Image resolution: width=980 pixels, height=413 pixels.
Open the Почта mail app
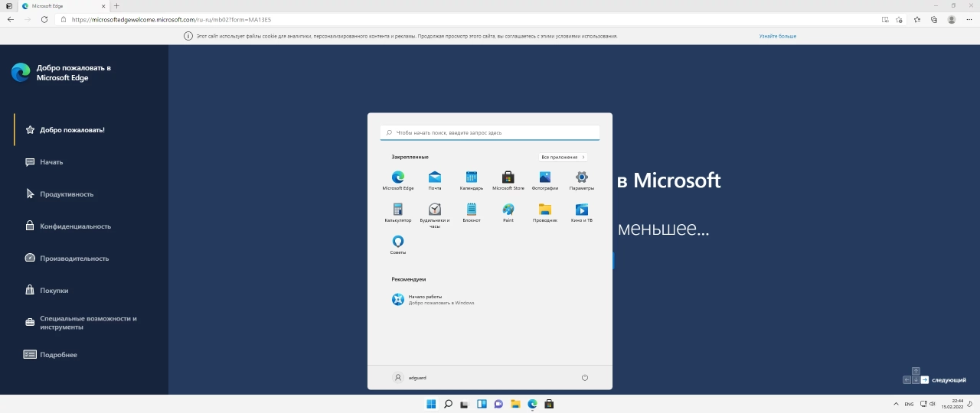435,180
